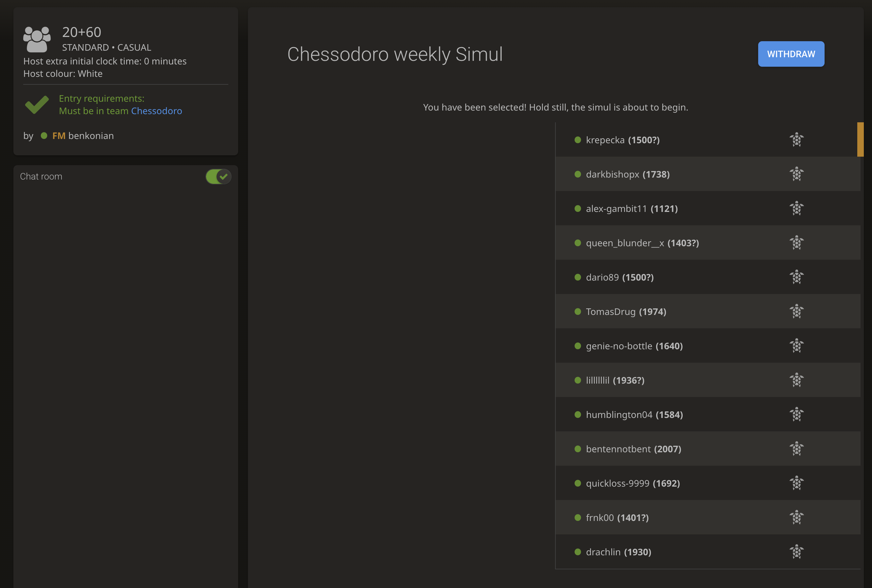Click turtle icon in humblington04 row
872x588 pixels.
[796, 414]
